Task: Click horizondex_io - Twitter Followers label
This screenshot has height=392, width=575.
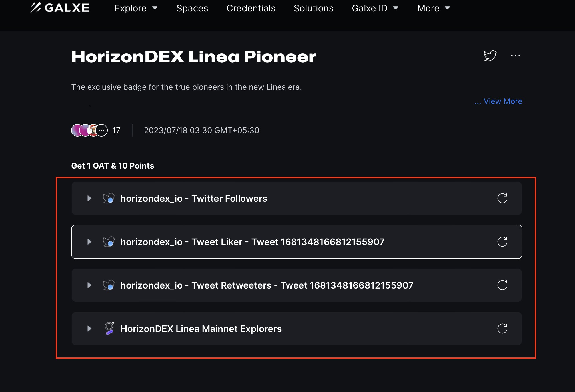Action: [x=194, y=198]
